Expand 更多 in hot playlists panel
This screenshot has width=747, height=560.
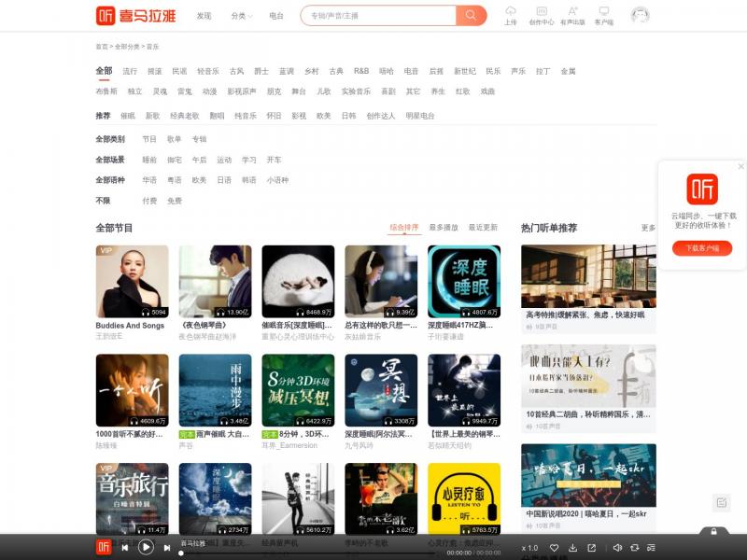648,228
